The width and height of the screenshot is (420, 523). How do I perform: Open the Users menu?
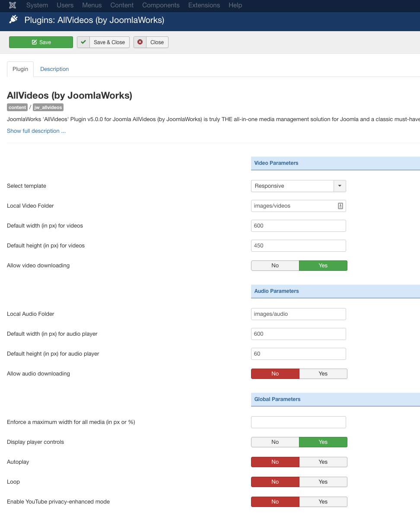click(65, 5)
